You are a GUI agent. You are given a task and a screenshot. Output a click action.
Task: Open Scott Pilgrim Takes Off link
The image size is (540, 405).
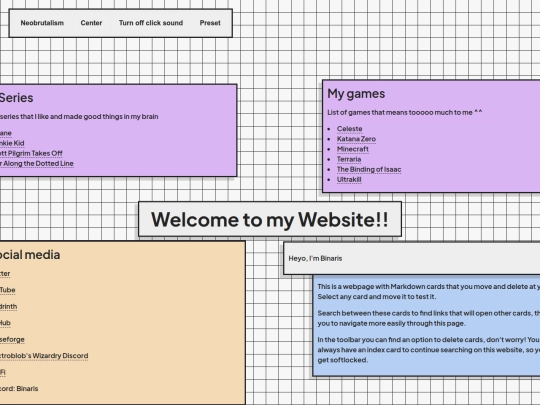click(x=31, y=153)
